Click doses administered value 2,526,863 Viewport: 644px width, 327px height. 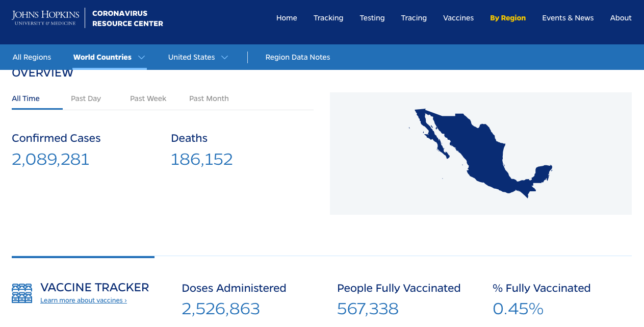tap(221, 309)
